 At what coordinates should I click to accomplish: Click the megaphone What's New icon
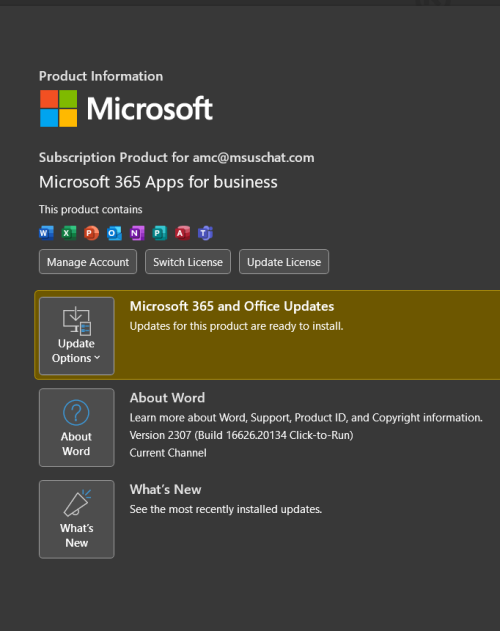77,503
